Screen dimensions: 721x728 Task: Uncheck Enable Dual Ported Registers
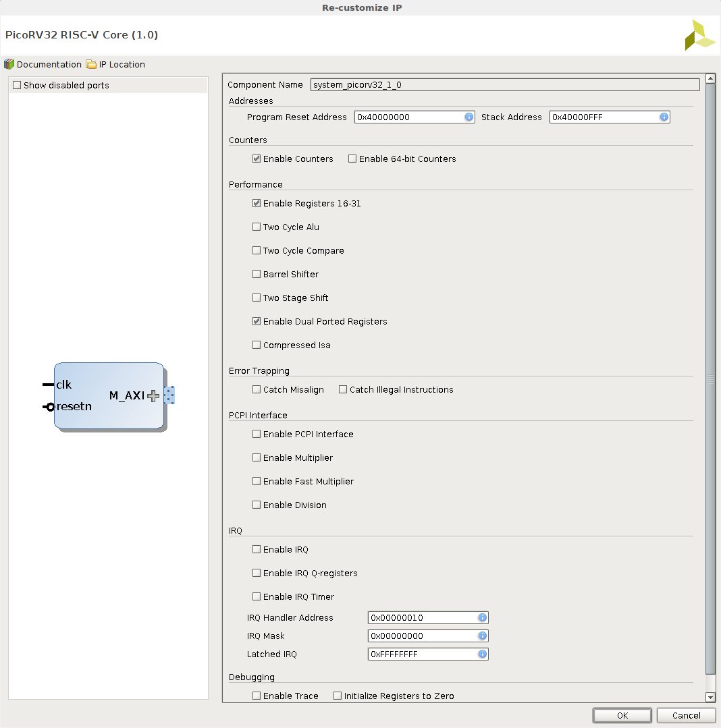point(257,321)
